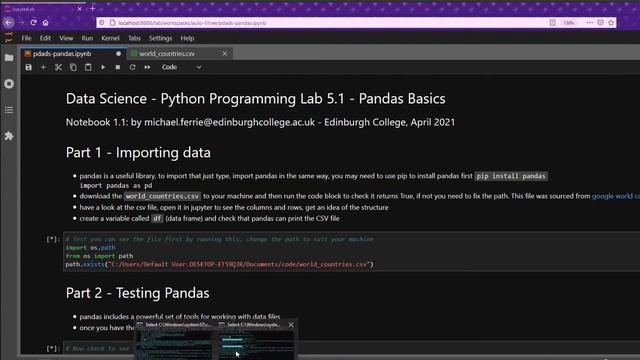Open a new browser tab with the plus
The width and height of the screenshot is (640, 360).
coord(93,8)
